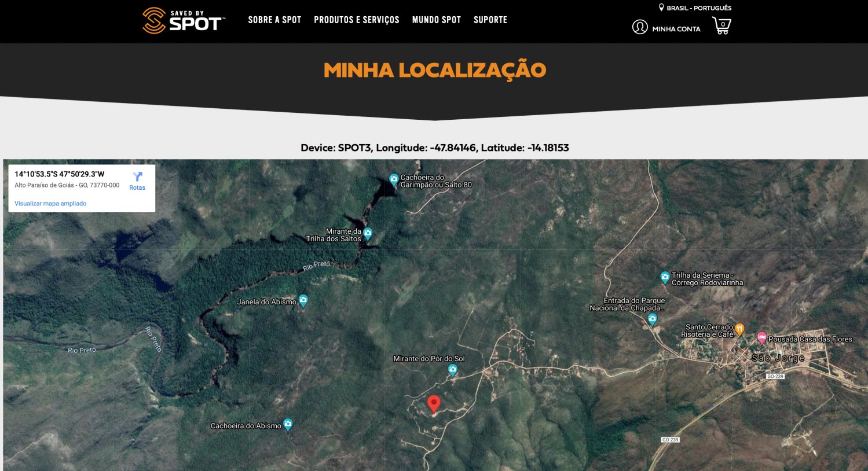Select Pousada Casa das Flores hotel marker
The image size is (868, 471).
click(762, 337)
